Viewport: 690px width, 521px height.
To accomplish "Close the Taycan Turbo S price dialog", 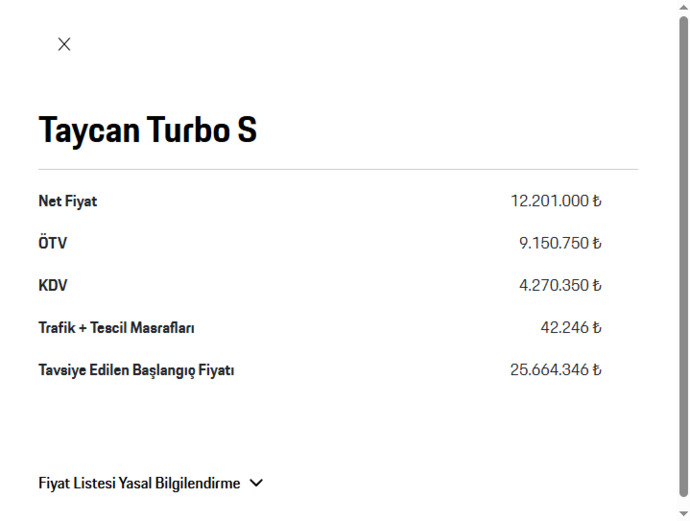I will pos(64,44).
